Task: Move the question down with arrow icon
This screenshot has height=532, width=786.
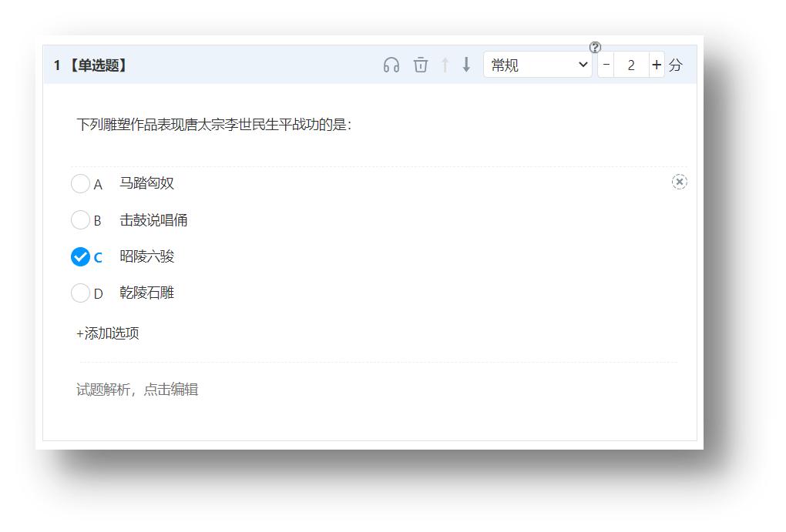Action: click(x=466, y=65)
